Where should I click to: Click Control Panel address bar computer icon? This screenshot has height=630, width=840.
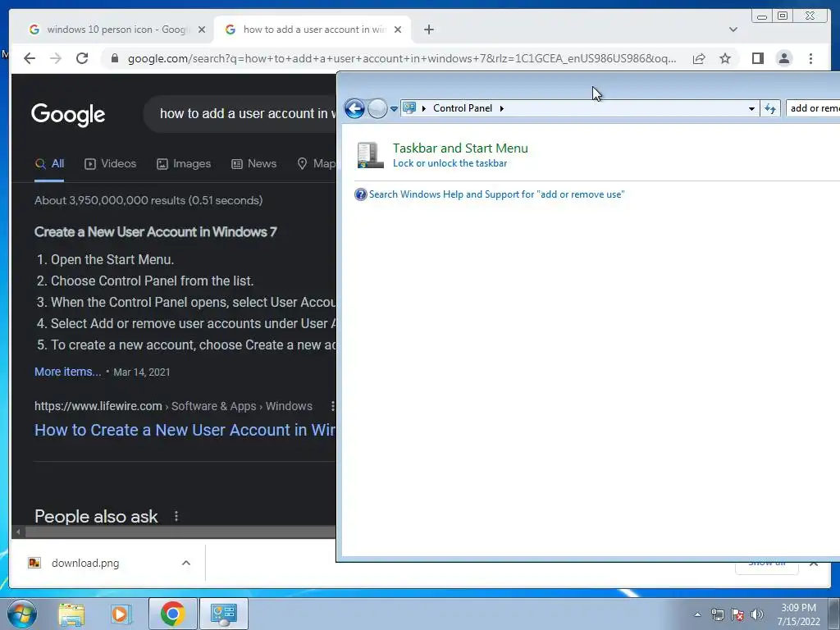click(x=409, y=108)
